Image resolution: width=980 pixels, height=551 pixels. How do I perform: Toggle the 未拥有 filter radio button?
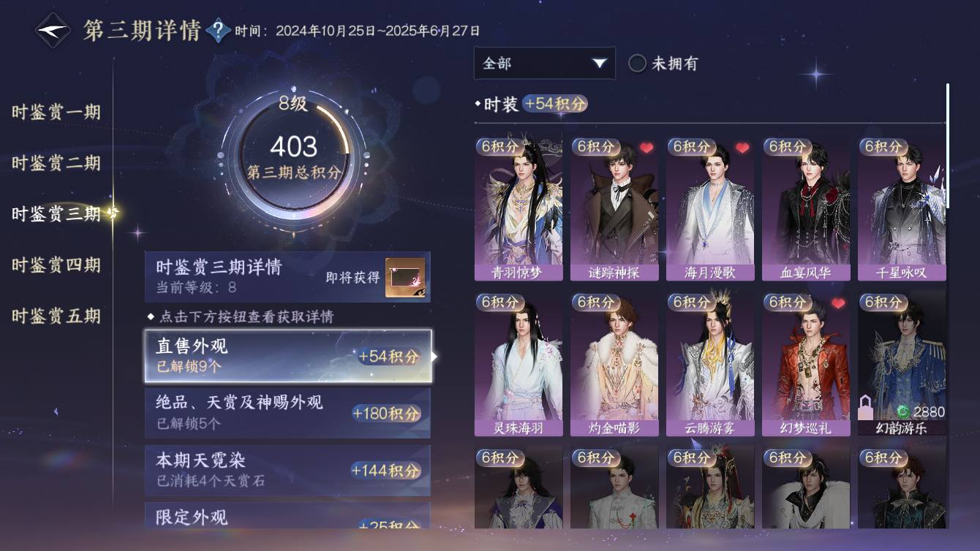point(637,64)
